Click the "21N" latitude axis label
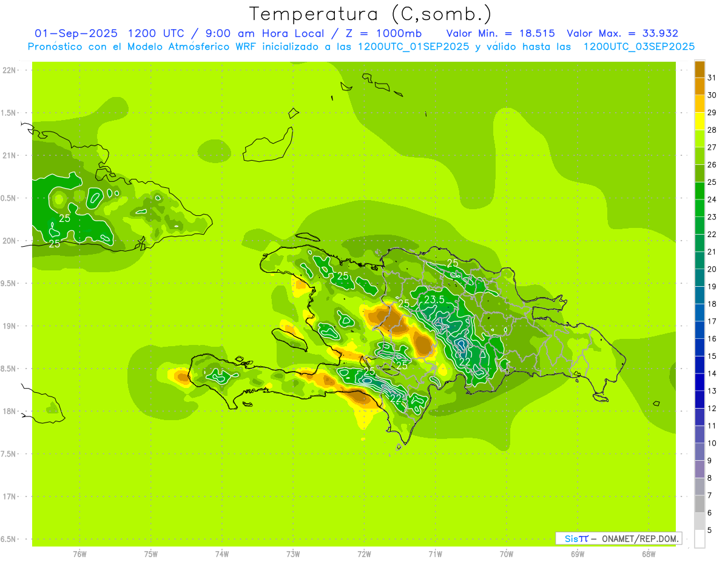 (x=10, y=155)
